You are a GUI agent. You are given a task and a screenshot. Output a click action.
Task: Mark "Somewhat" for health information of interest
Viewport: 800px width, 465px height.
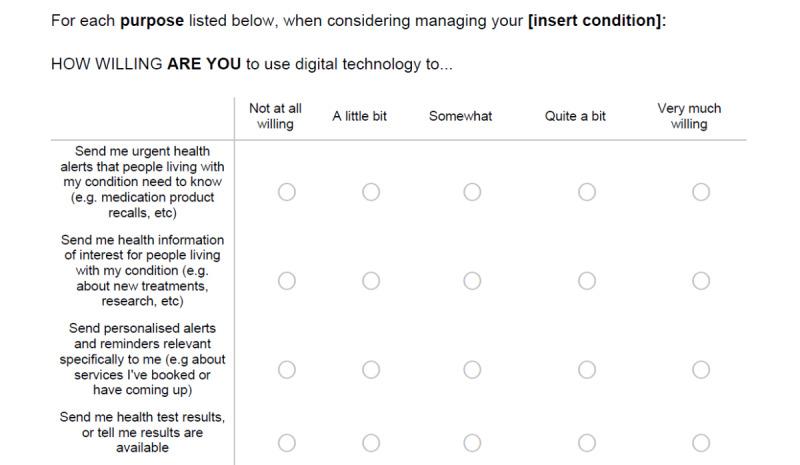[x=472, y=281]
